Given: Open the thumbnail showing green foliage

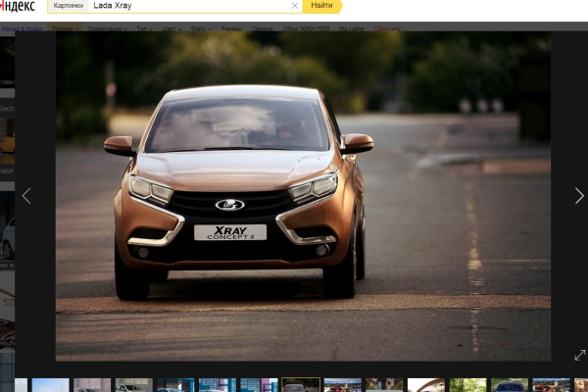Looking at the screenshot, I should (467, 385).
